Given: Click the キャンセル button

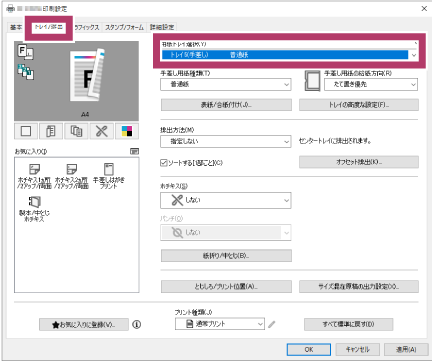Looking at the screenshot, I should tap(358, 349).
